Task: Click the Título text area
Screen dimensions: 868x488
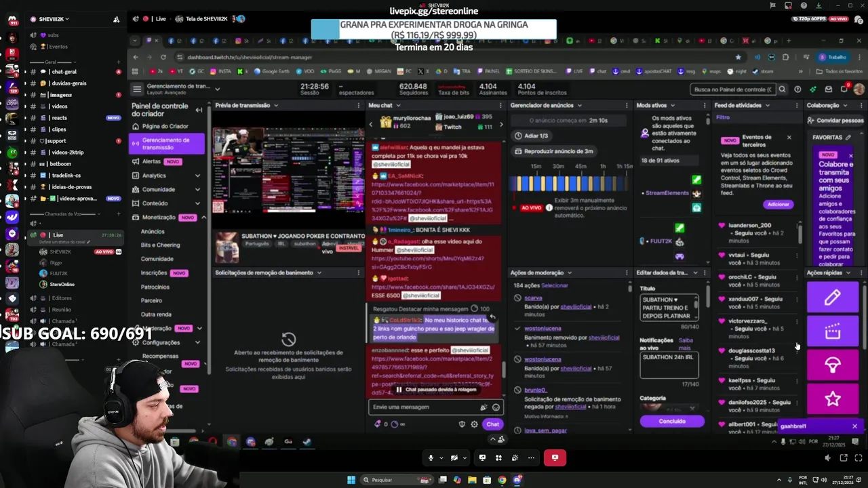Action: pyautogui.click(x=669, y=308)
